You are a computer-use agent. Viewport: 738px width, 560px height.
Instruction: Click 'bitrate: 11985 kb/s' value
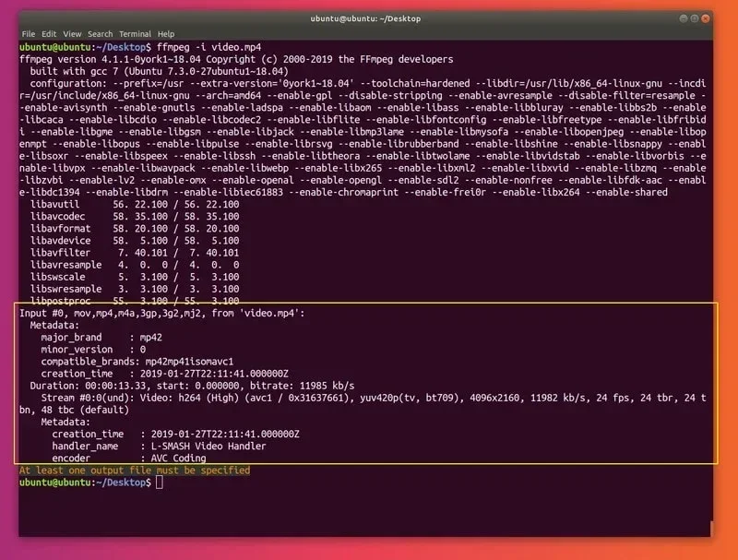(303, 386)
